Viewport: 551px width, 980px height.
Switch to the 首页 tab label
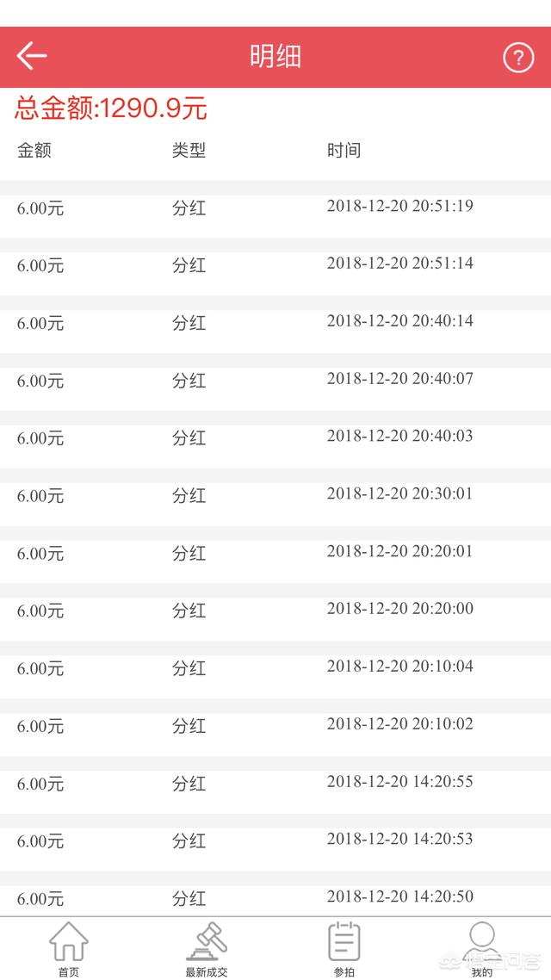69,972
